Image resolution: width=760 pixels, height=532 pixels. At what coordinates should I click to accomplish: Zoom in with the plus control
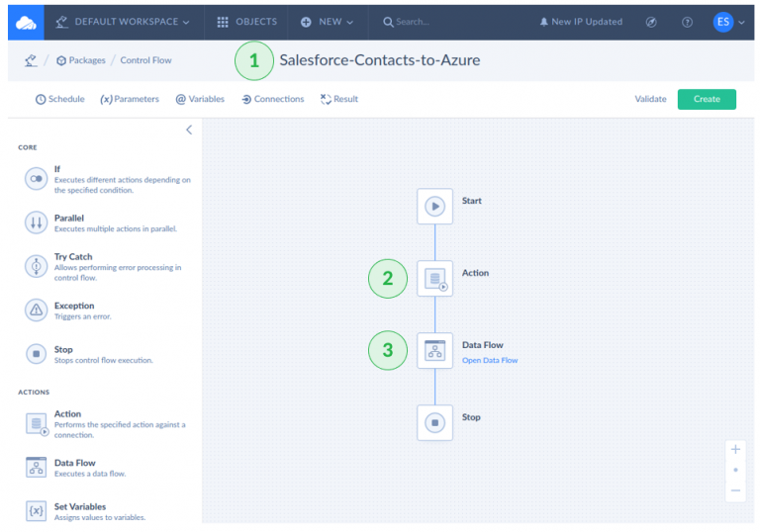(x=735, y=449)
